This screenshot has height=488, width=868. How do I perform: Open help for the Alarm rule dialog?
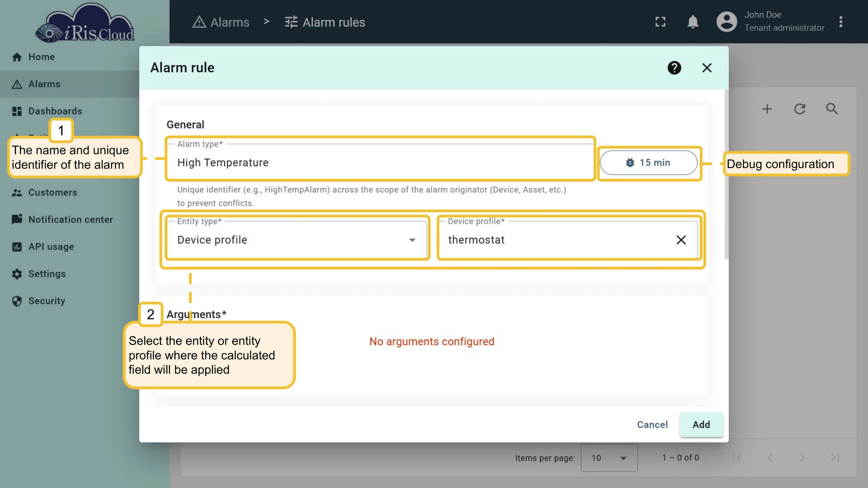point(674,68)
